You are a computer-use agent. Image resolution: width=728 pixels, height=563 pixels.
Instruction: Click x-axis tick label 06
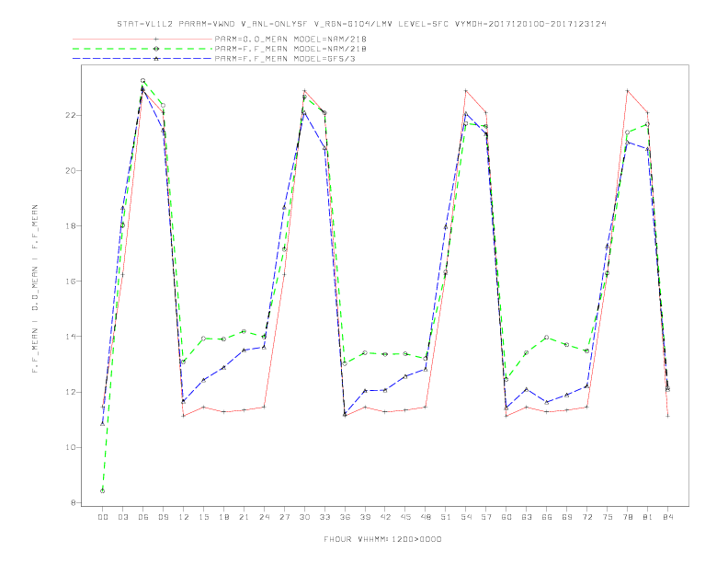[x=143, y=517]
